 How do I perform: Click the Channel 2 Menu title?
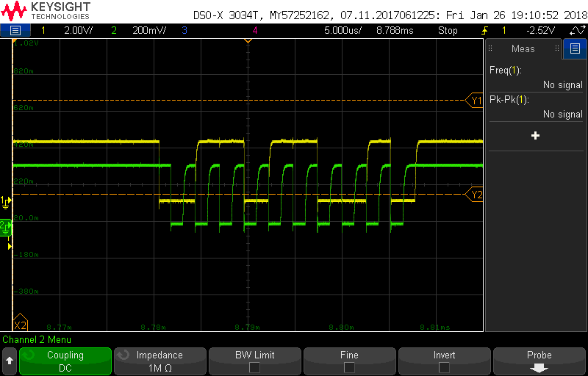[37, 340]
